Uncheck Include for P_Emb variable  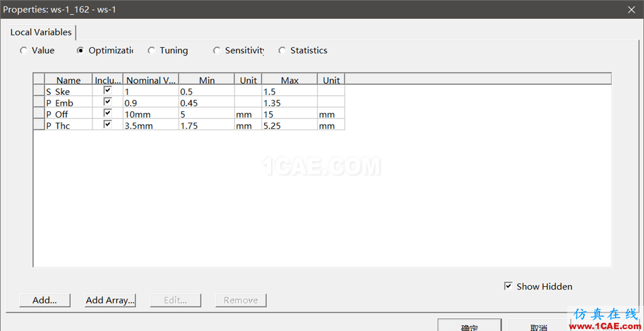pos(108,101)
